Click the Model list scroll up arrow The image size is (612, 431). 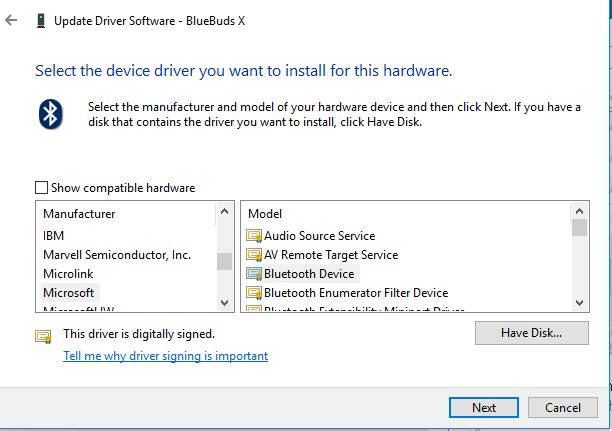[580, 212]
